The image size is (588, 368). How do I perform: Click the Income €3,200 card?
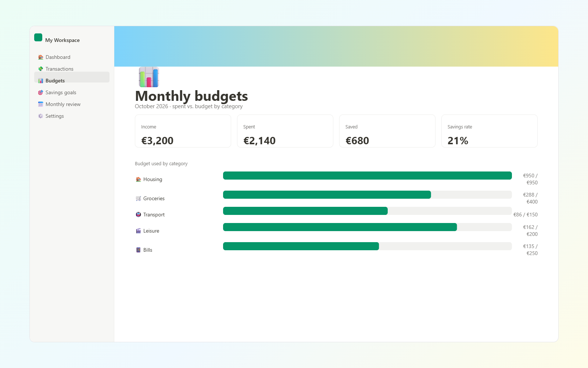pos(183,131)
